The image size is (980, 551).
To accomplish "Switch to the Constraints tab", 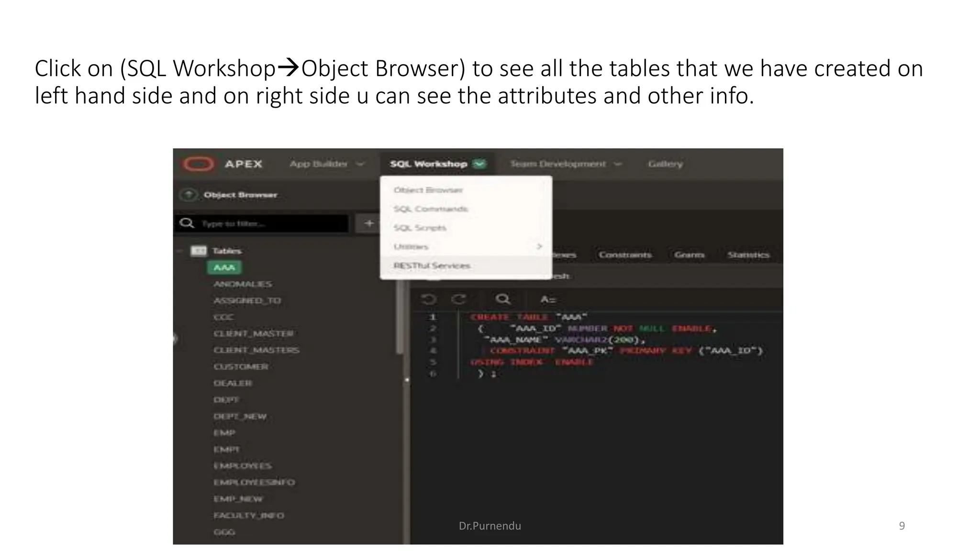I will (x=625, y=255).
